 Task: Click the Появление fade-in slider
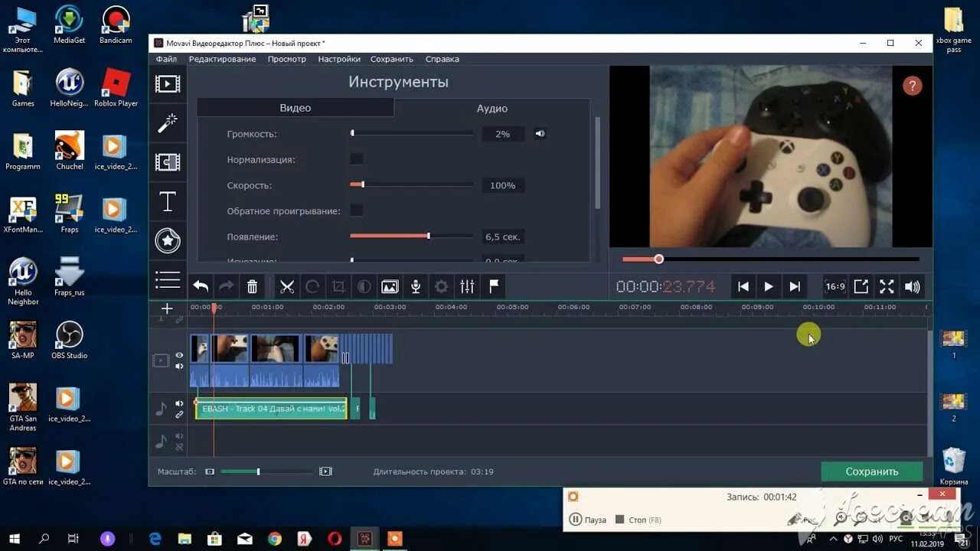click(411, 236)
